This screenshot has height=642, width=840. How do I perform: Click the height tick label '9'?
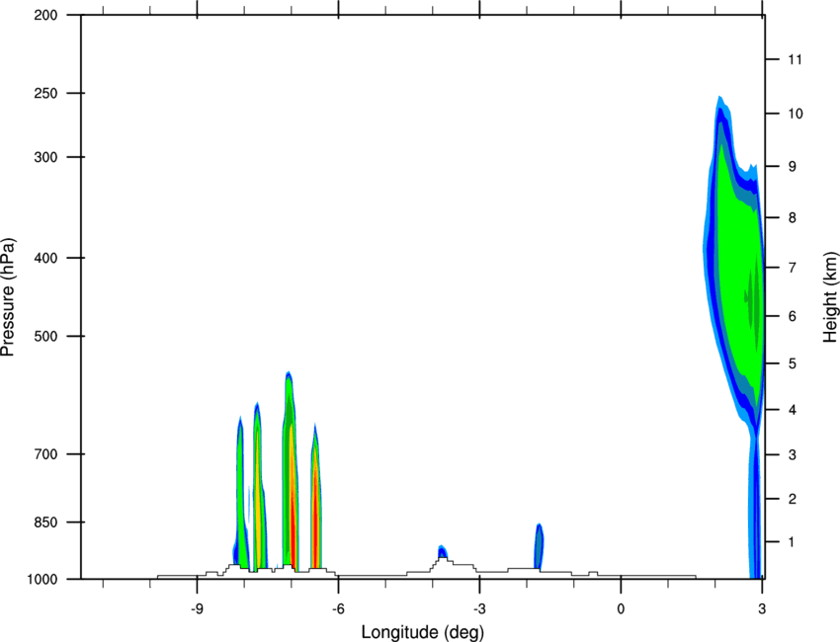click(793, 167)
